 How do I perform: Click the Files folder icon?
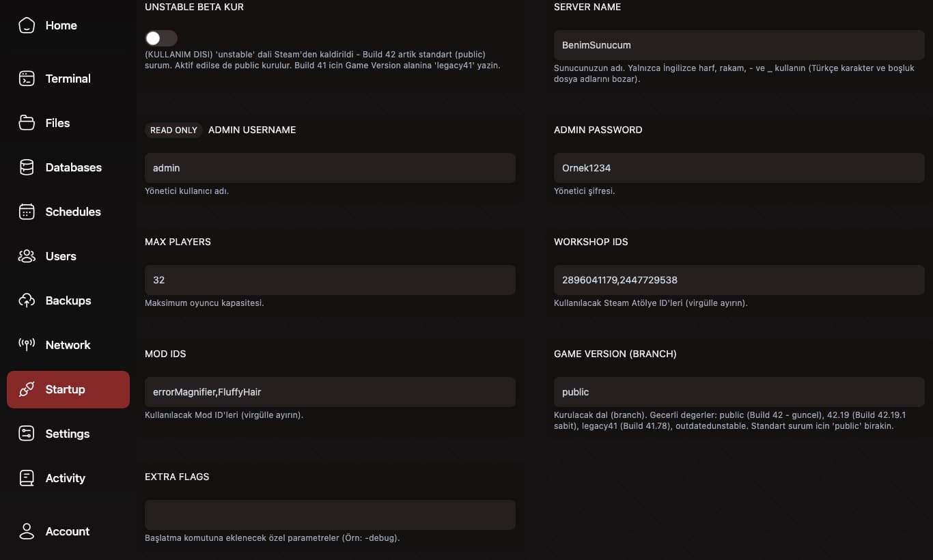pos(27,123)
